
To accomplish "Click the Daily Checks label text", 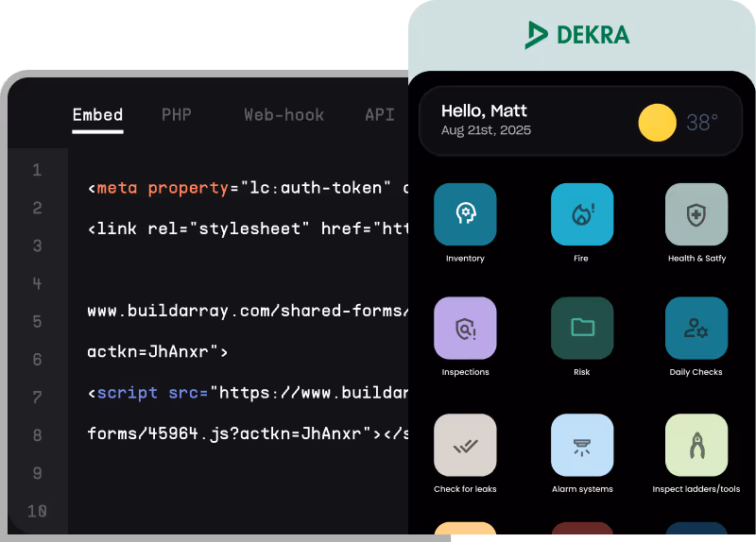I will coord(696,372).
